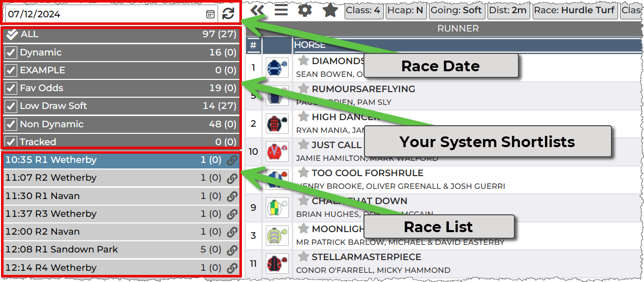644x282 pixels.
Task: Toggle the ALL shortlists double-check
Action: point(12,34)
